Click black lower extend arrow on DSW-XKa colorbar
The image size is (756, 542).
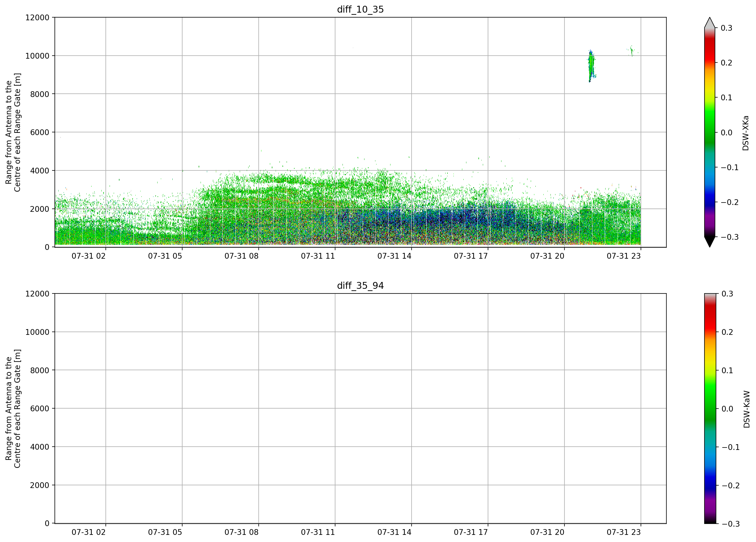coord(710,242)
